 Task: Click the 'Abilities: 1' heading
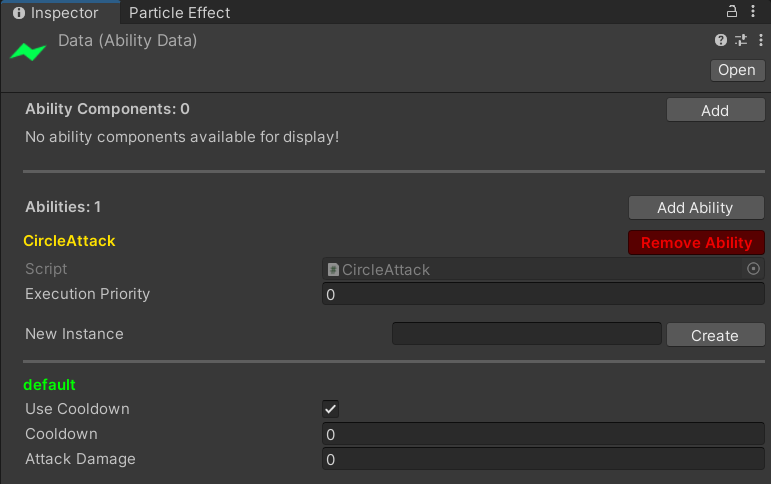click(x=63, y=207)
